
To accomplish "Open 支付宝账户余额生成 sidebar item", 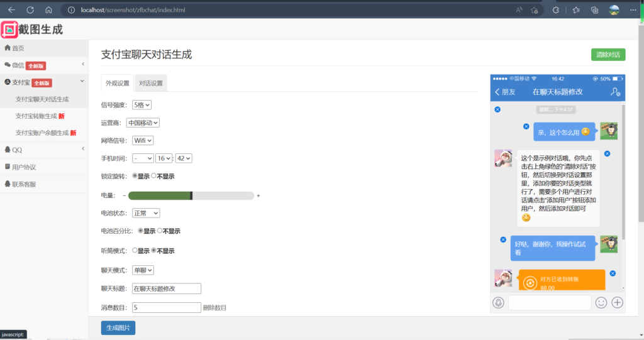I will (45, 133).
